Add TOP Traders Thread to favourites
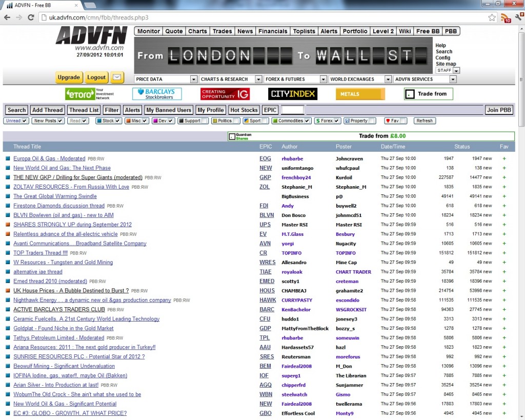Viewport: 525px width, 420px height. [504, 253]
